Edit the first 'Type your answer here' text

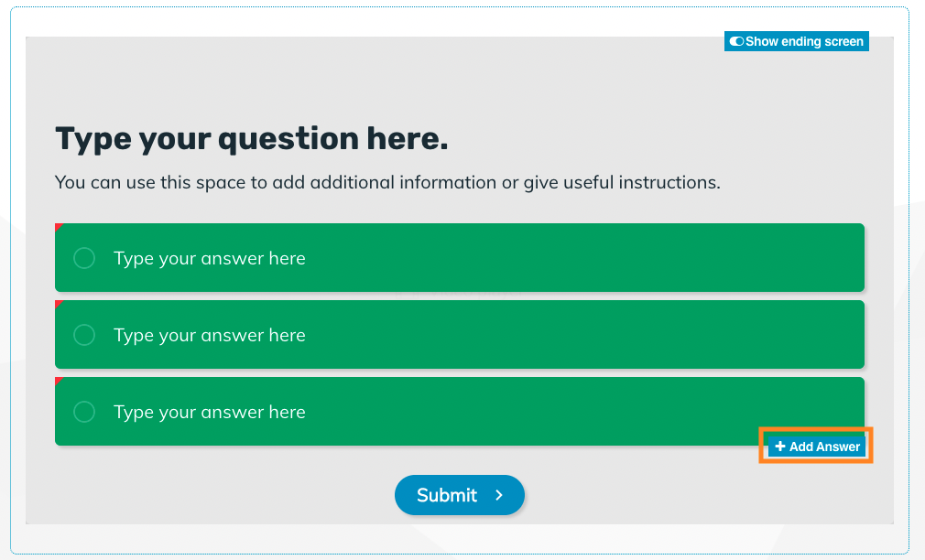point(210,258)
